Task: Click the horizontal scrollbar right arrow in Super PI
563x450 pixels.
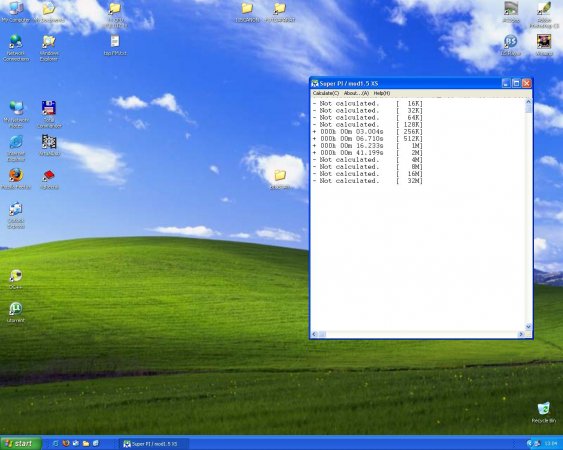Action: (521, 334)
